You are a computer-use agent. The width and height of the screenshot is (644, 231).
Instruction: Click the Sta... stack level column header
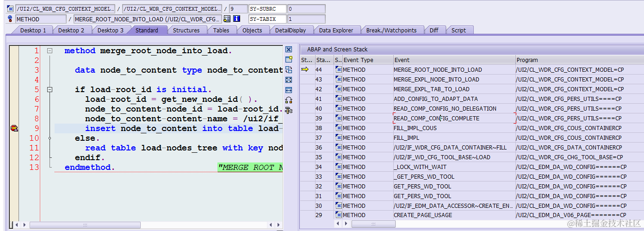[x=323, y=60]
